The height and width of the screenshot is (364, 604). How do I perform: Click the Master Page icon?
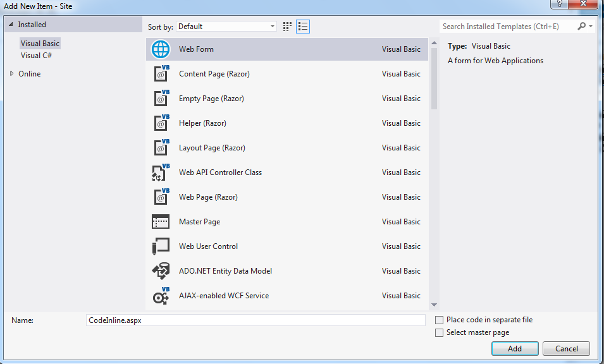click(161, 222)
